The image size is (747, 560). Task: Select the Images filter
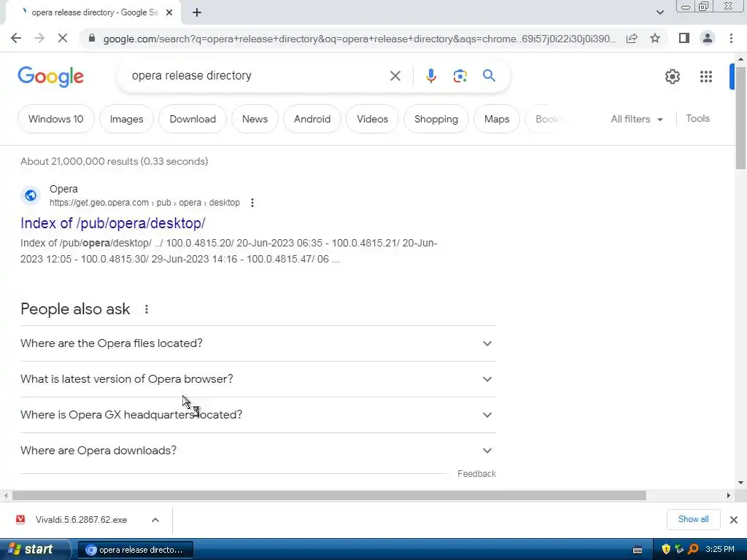pos(126,119)
